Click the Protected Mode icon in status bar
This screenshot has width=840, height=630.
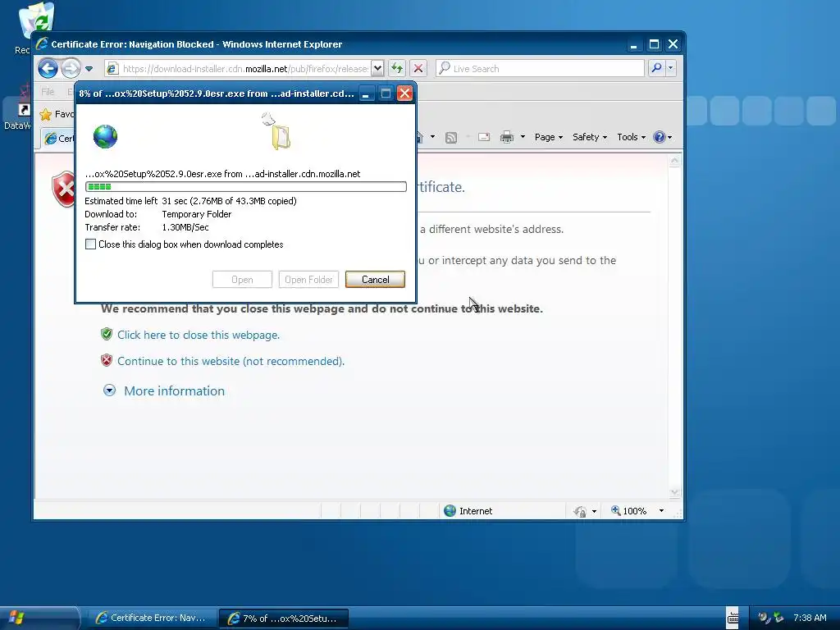pyautogui.click(x=580, y=511)
